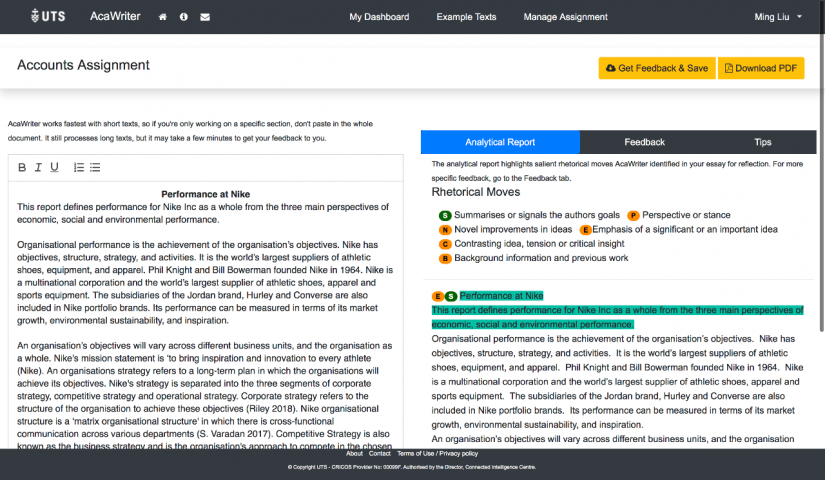Click inside the essay text editor
The width and height of the screenshot is (825, 480).
point(206,316)
